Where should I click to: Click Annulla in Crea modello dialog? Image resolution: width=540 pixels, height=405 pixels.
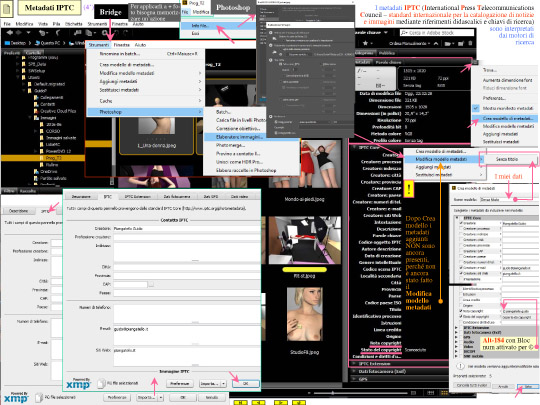[503, 386]
